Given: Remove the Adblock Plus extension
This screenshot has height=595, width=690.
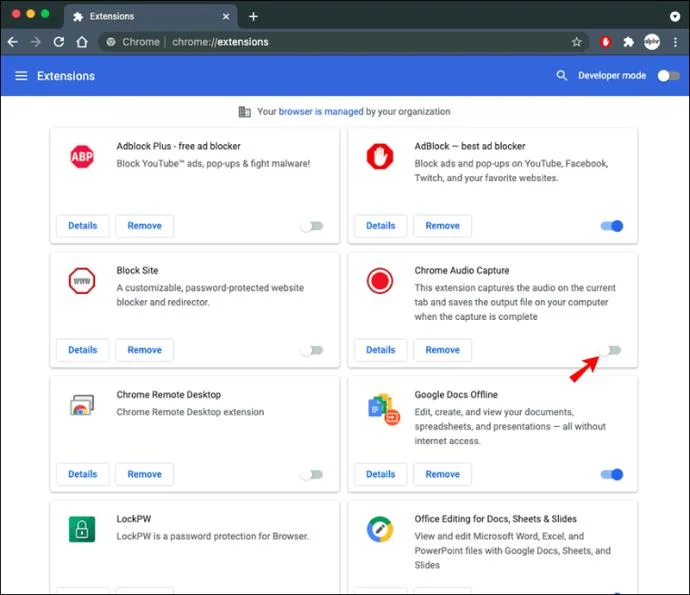Looking at the screenshot, I should [x=145, y=226].
